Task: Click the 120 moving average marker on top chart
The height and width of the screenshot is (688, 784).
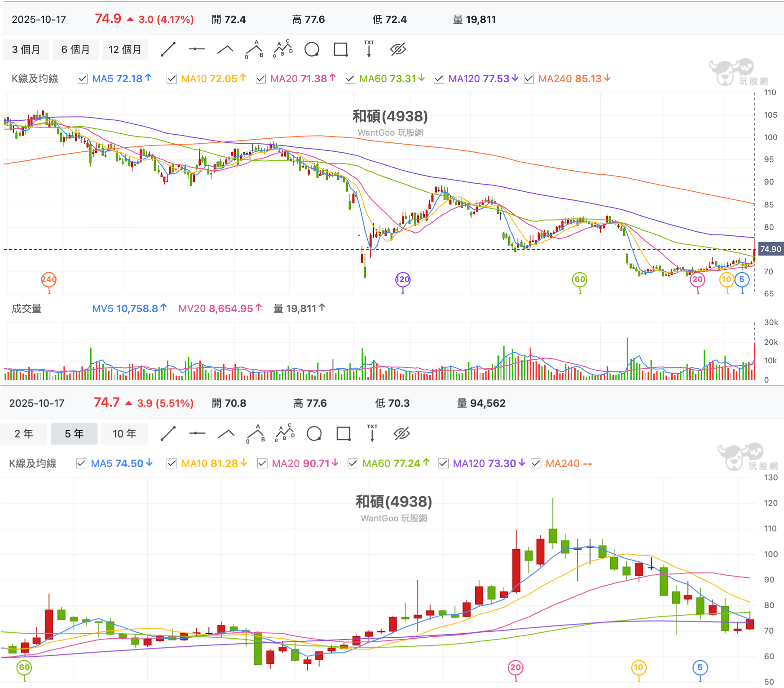Action: [x=403, y=279]
